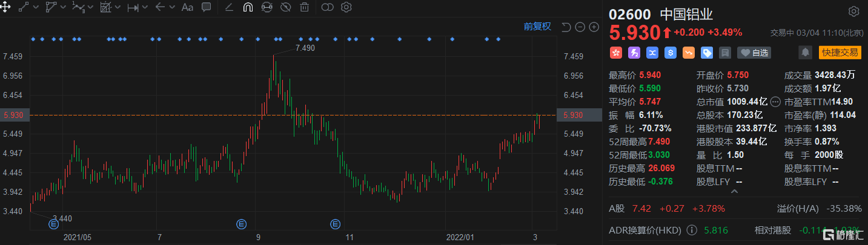Collapse the stock details with chevron
Screen dimensions: 868x245
pyautogui.click(x=735, y=192)
